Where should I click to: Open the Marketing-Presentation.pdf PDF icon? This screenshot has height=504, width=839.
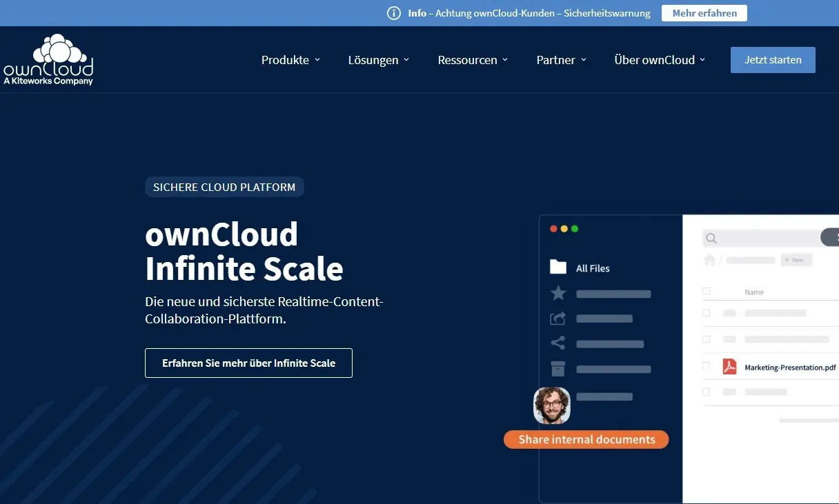[x=731, y=367]
